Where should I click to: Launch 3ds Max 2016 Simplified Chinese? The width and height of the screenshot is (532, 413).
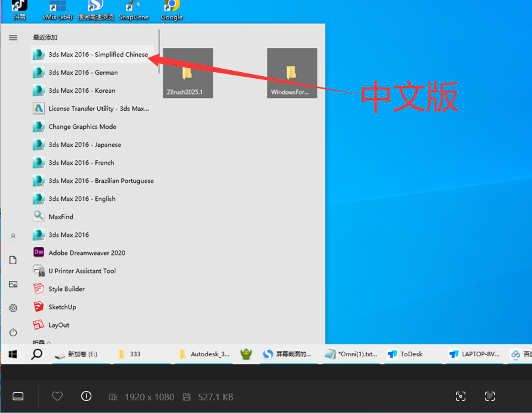click(x=97, y=55)
